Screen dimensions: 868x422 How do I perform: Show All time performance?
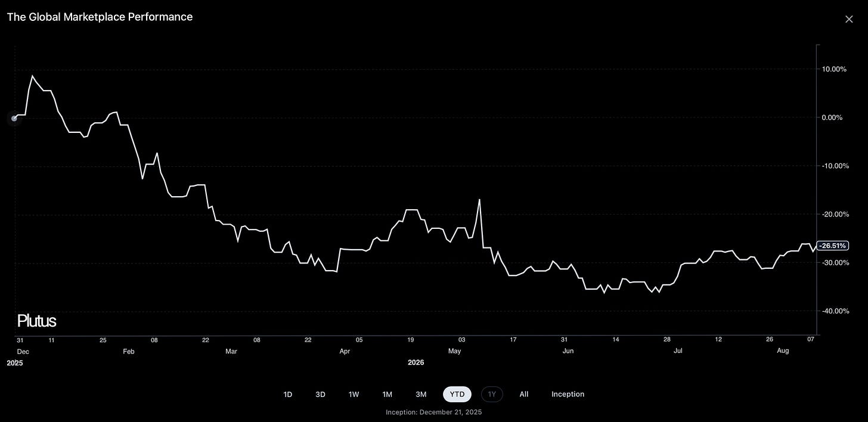click(524, 395)
